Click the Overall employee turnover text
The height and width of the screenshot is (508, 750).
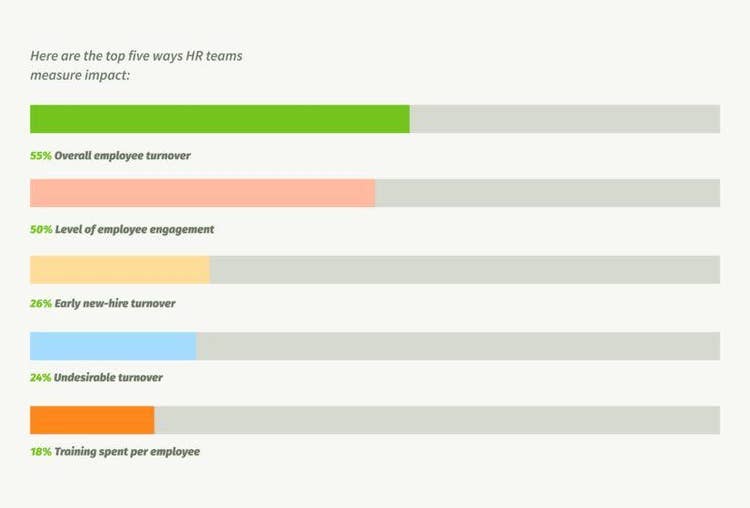[122, 155]
